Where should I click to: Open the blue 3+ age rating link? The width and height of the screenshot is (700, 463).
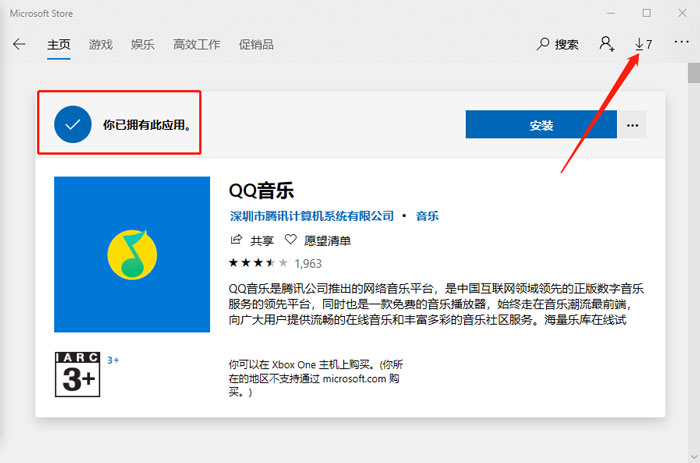coord(113,360)
